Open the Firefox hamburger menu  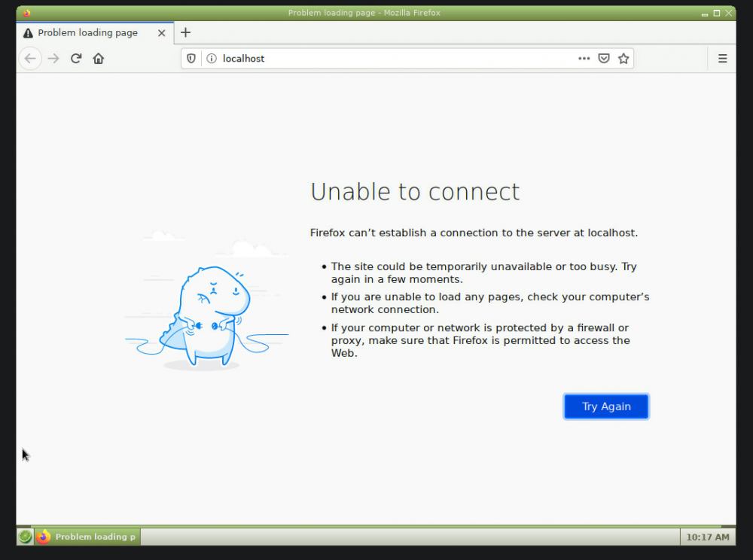[x=722, y=59]
